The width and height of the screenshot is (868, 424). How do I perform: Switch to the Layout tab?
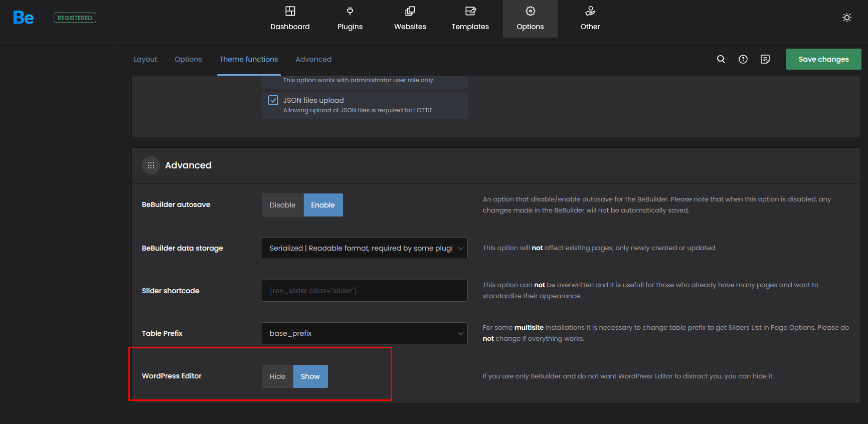tap(145, 59)
